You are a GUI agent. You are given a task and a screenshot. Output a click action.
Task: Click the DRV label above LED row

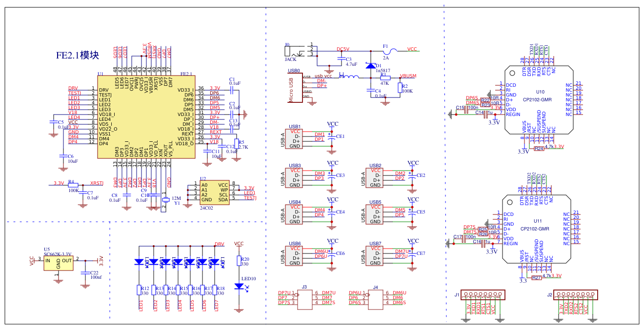pos(220,244)
